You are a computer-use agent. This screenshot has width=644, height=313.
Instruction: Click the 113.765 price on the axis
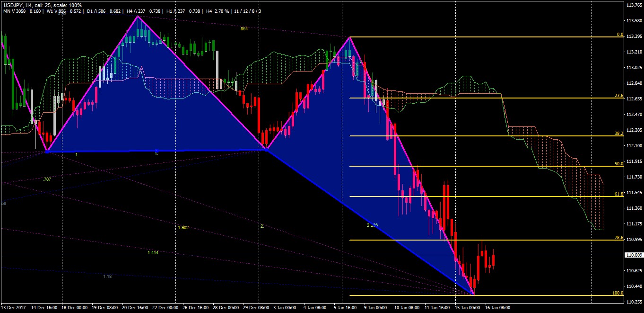634,5
